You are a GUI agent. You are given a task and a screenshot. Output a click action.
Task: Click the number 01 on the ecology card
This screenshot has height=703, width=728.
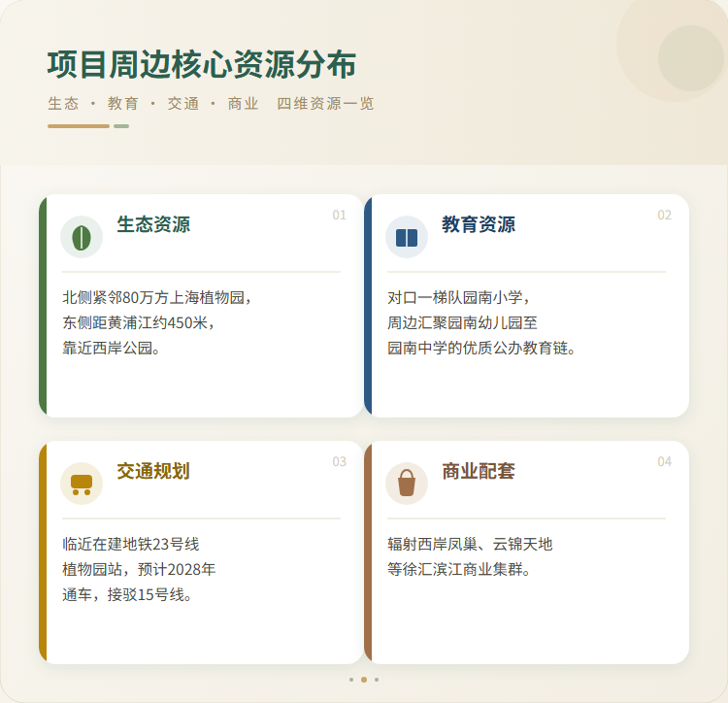pos(339,215)
